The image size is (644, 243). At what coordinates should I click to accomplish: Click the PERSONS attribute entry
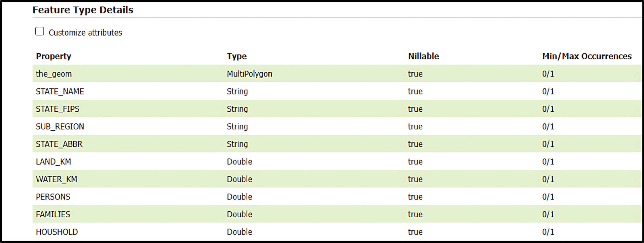pyautogui.click(x=53, y=197)
